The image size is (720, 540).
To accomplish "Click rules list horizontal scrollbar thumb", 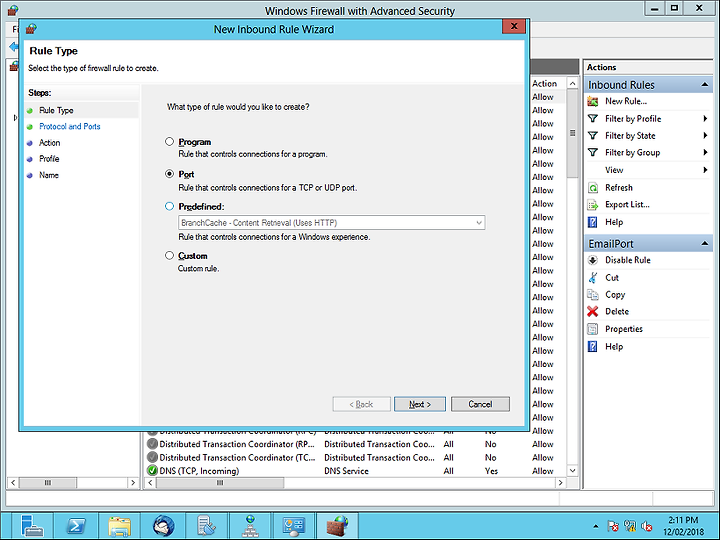I will click(220, 483).
